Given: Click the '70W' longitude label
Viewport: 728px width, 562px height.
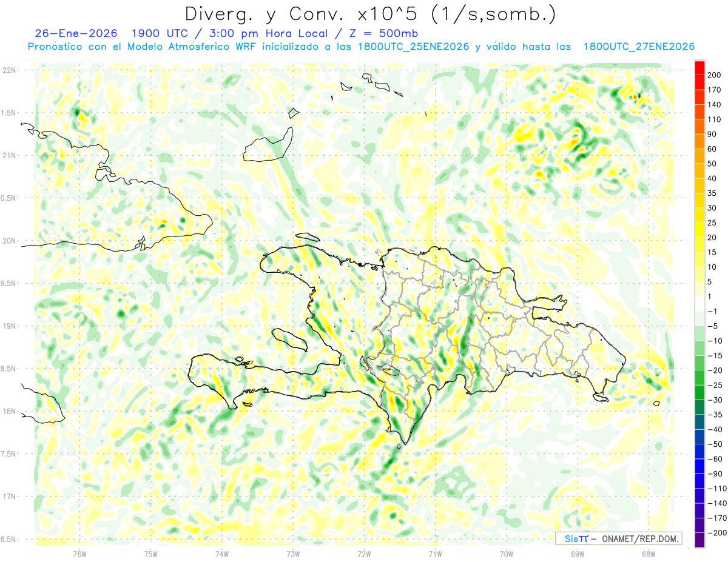Looking at the screenshot, I should click(x=506, y=554).
